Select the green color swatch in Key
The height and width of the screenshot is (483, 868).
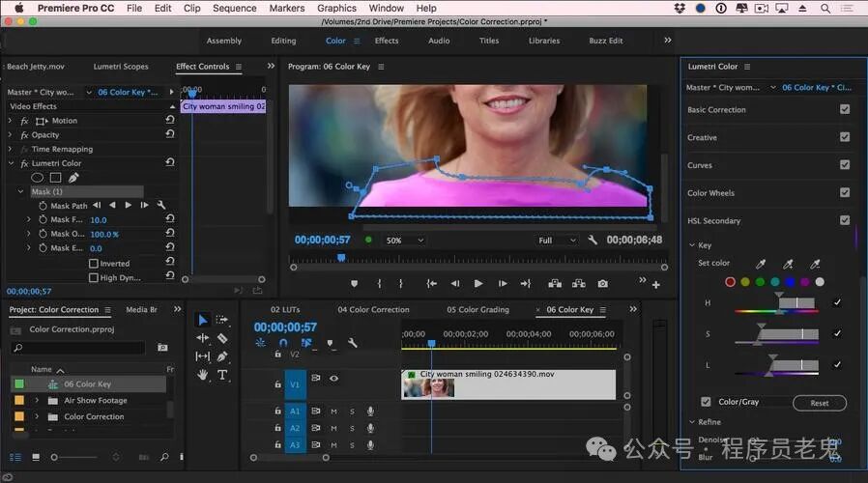click(760, 282)
